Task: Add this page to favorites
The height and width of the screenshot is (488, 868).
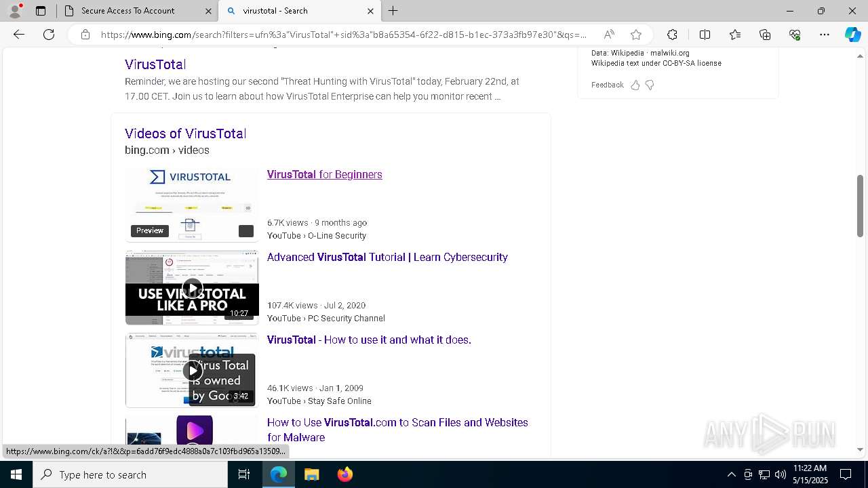Action: pos(636,35)
